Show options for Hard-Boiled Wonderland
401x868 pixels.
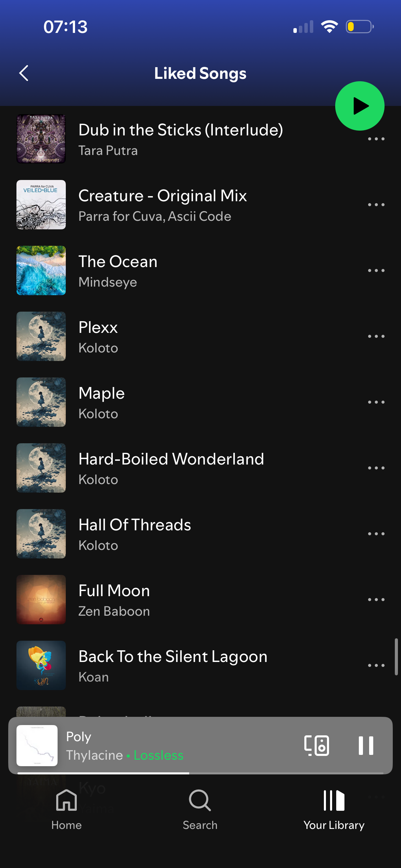pyautogui.click(x=376, y=468)
